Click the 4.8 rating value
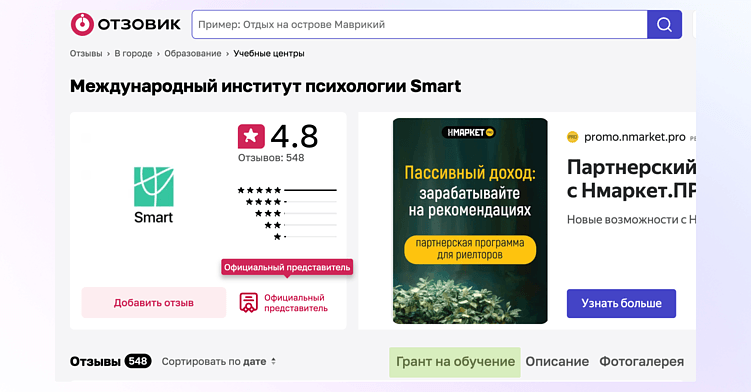Screen dimensions: 751x392 pos(294,136)
